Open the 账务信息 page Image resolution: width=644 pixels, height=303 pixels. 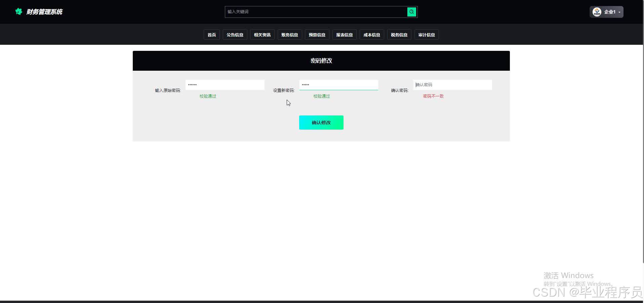(290, 35)
